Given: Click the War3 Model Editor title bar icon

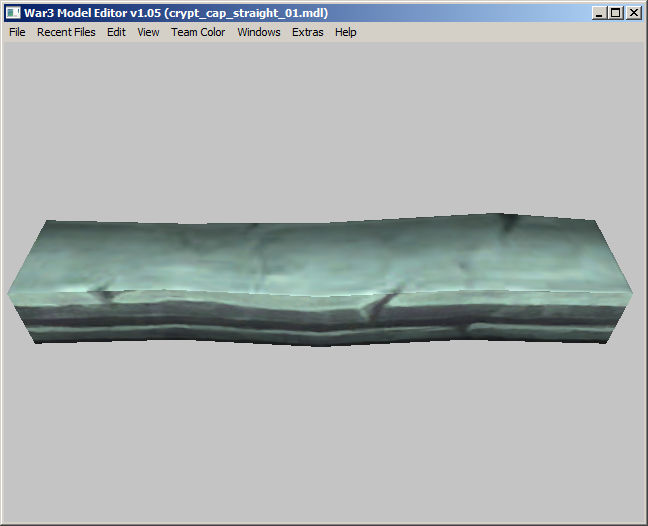Looking at the screenshot, I should tap(13, 13).
